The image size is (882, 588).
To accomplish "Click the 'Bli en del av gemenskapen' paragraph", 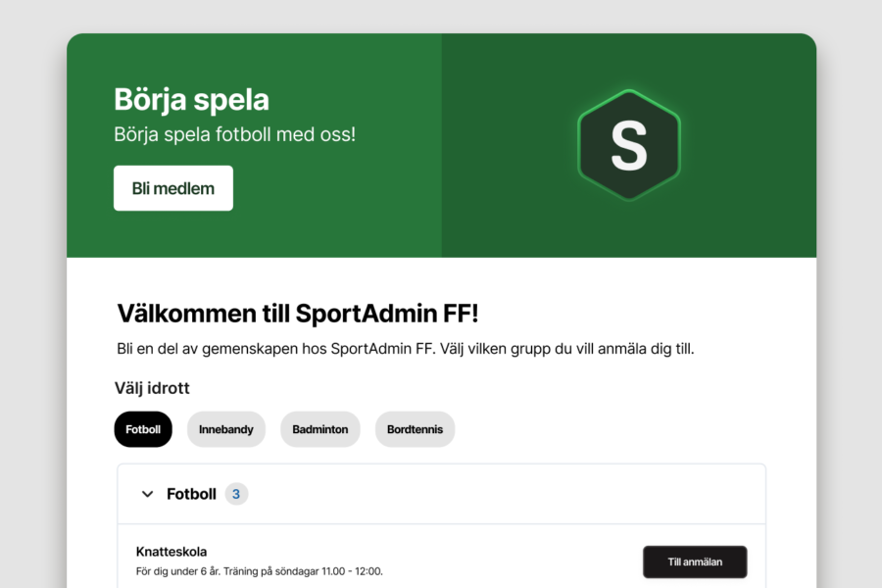I will click(x=405, y=349).
